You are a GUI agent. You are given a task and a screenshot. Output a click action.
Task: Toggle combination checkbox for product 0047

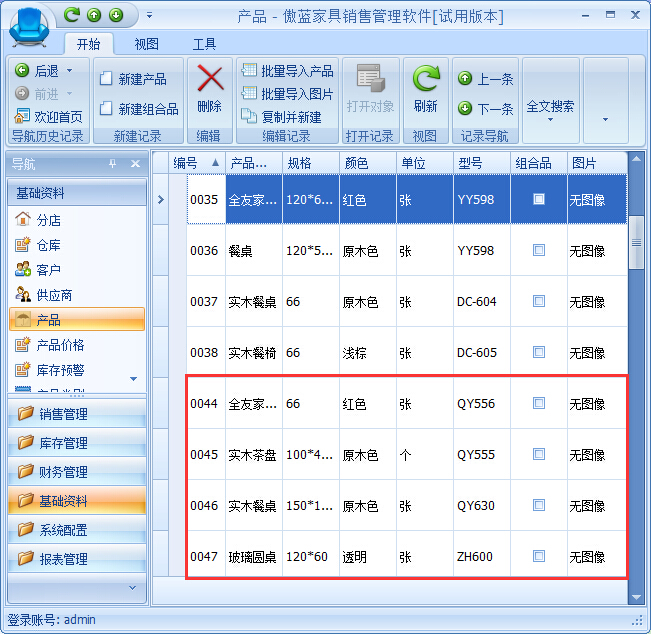click(x=539, y=556)
